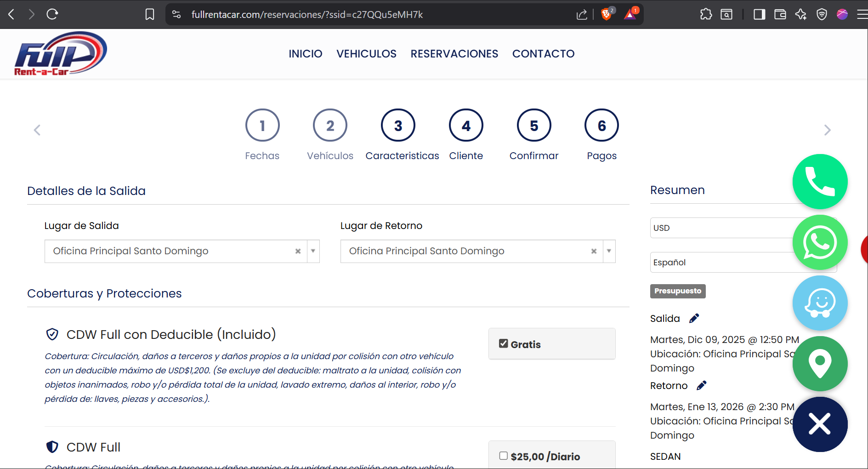
Task: Click the Presupuesto badge button
Action: click(678, 291)
